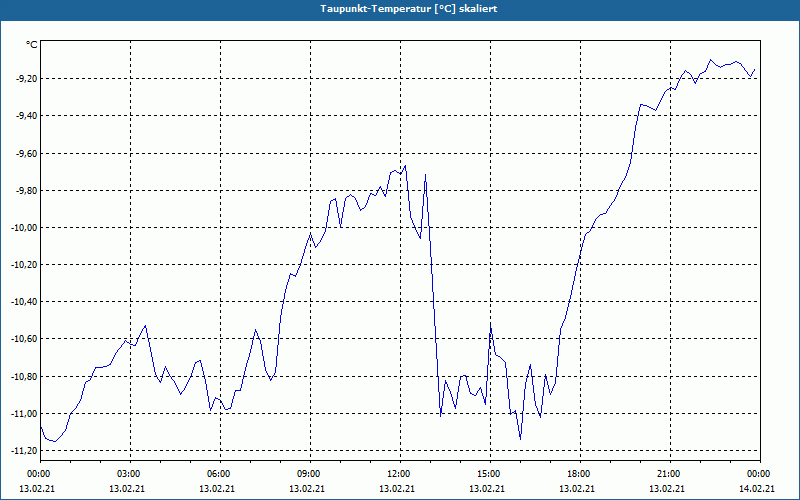Click the chart title 'Taupunkt-Temperatur [°C] skaliert'
Viewport: 800px width, 500px height.
(x=409, y=9)
